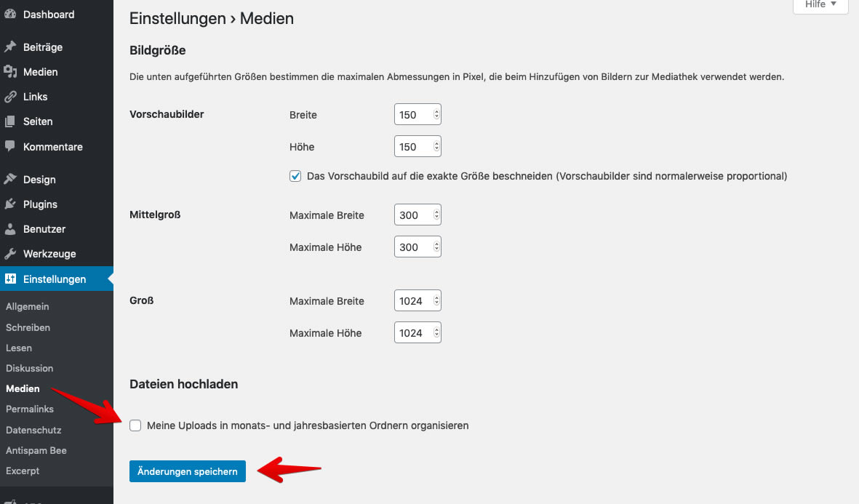Enable 'Meine Uploads in monats- und jahresbasierten Ordnern organisieren'
This screenshot has width=859, height=504.
click(x=135, y=425)
